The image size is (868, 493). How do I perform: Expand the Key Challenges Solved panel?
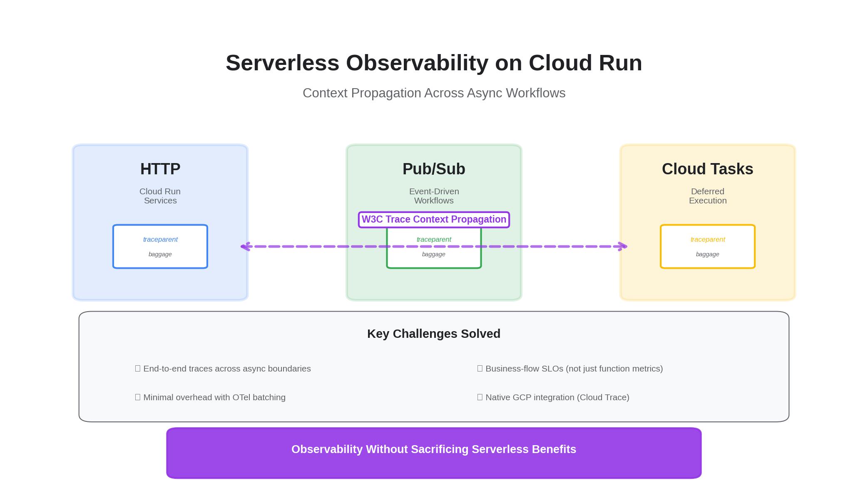coord(433,333)
